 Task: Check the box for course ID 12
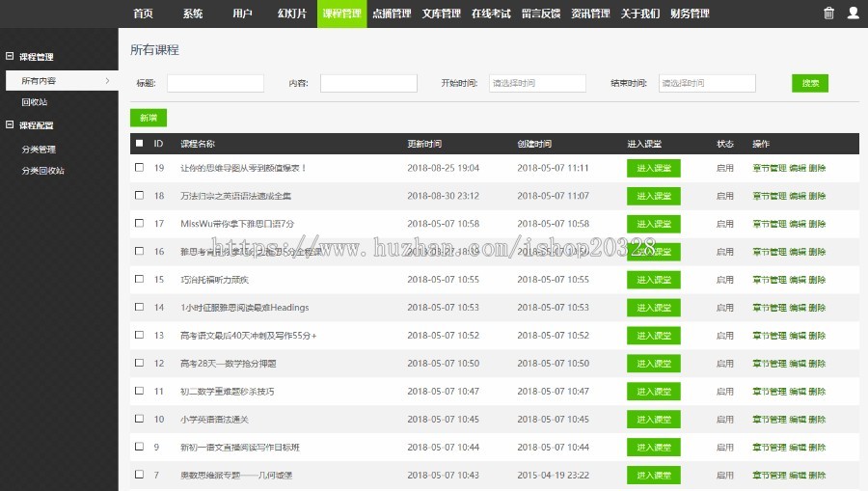(x=140, y=363)
